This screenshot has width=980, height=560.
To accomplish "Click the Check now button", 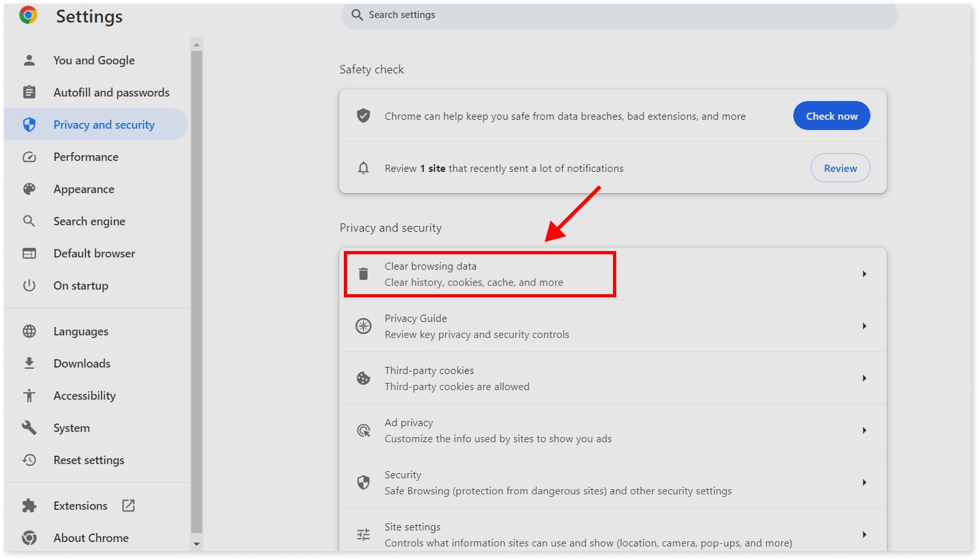I will coord(831,116).
